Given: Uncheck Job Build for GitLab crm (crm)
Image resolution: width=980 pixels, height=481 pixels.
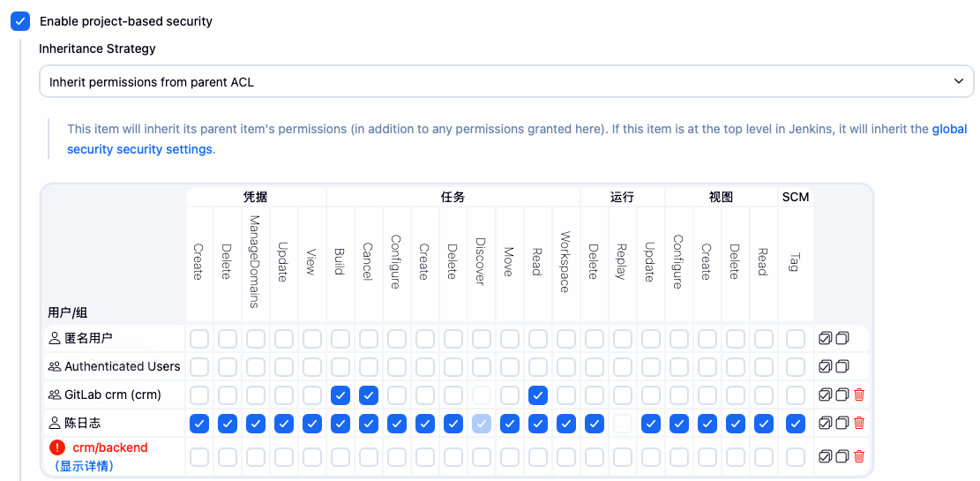Looking at the screenshot, I should click(340, 395).
